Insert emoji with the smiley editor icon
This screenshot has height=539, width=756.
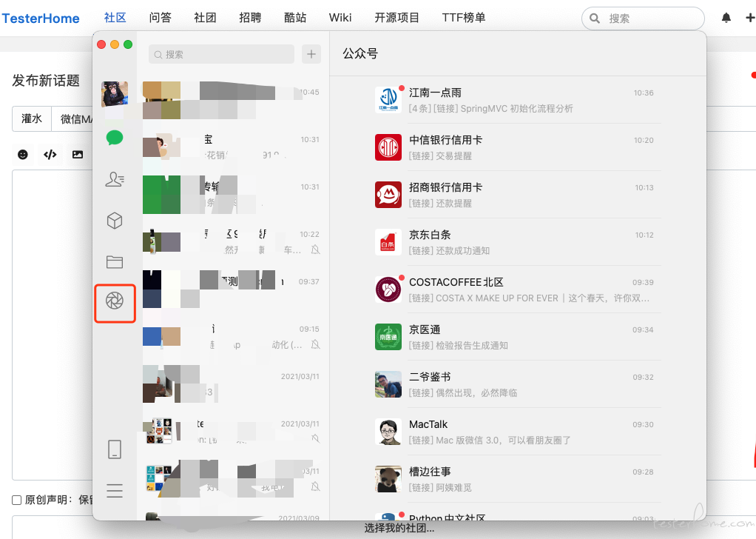(23, 155)
